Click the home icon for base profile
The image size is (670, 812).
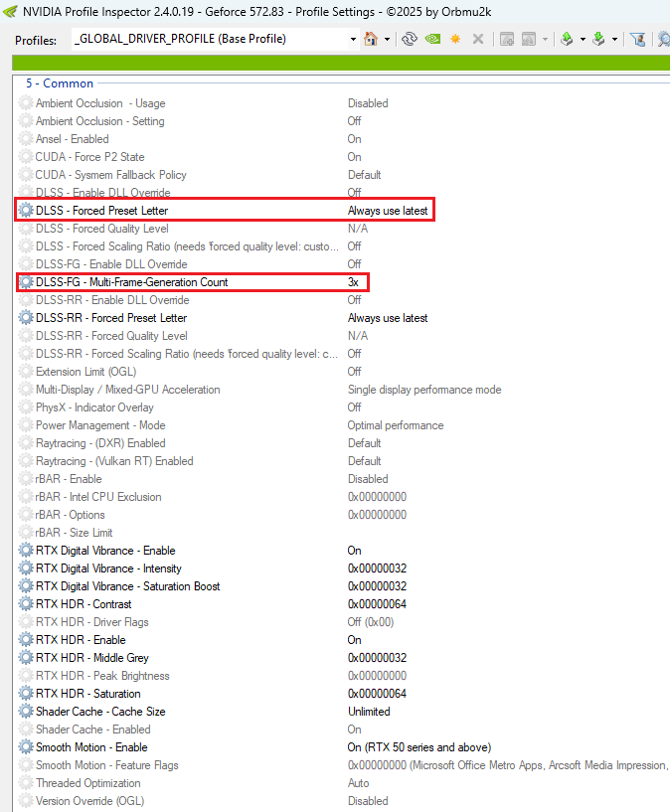coord(371,39)
